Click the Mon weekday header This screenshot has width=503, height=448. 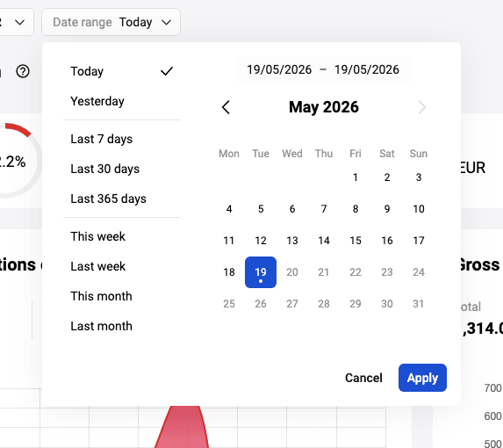(229, 154)
